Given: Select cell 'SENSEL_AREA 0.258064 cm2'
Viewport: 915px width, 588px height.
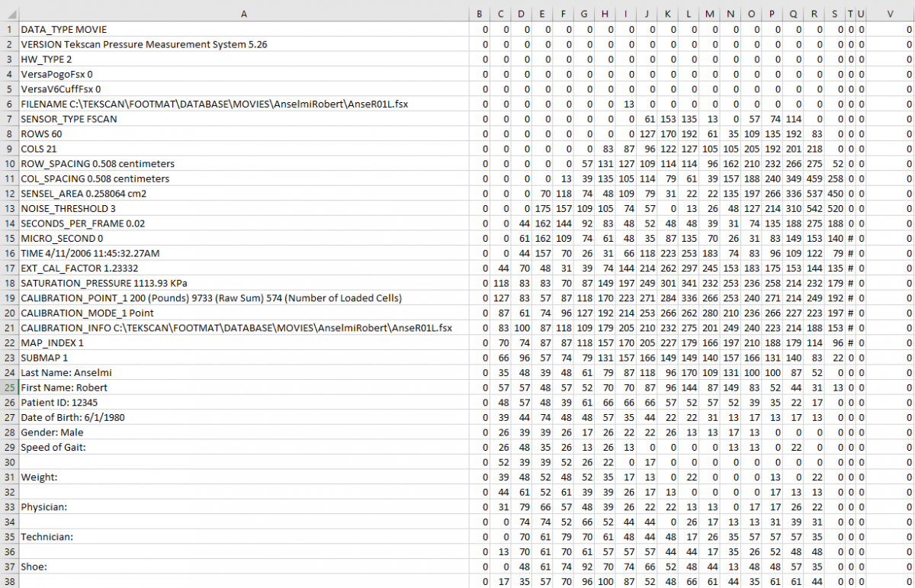Looking at the screenshot, I should tap(243, 193).
